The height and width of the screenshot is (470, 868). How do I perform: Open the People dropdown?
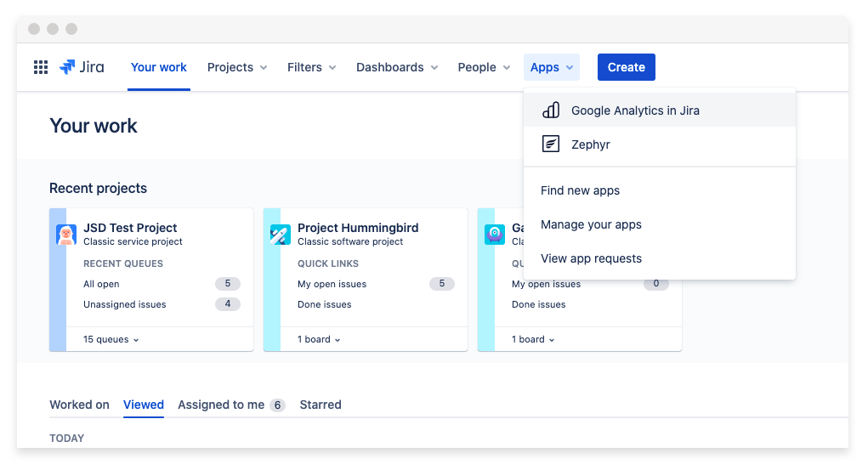[x=484, y=67]
